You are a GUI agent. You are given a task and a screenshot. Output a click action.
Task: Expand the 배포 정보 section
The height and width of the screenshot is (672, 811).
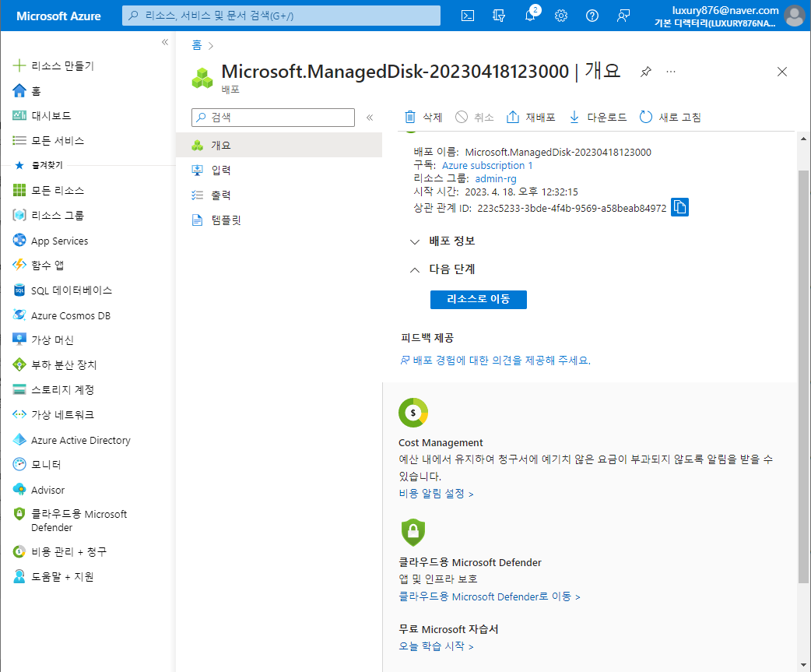click(x=442, y=241)
